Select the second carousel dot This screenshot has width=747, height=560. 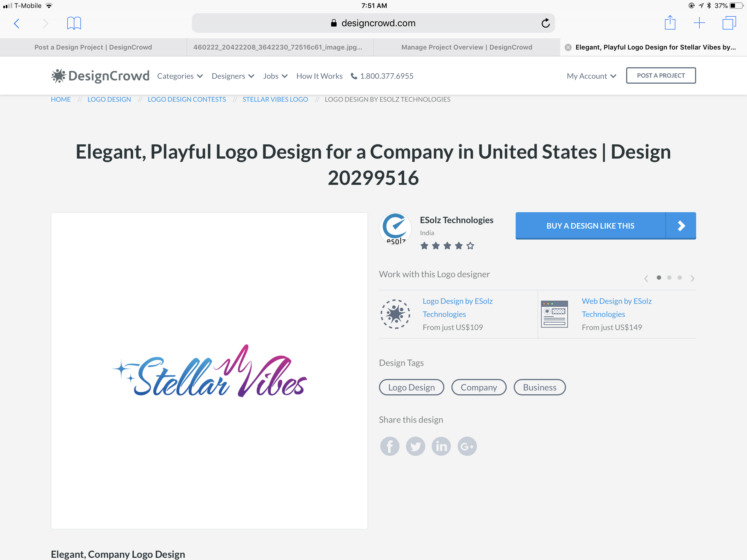pyautogui.click(x=669, y=278)
